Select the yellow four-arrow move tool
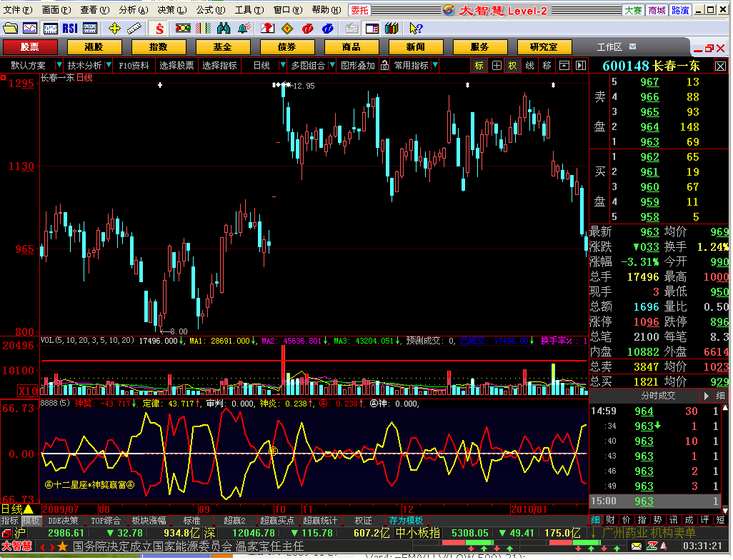This screenshot has width=733, height=560. (x=114, y=29)
